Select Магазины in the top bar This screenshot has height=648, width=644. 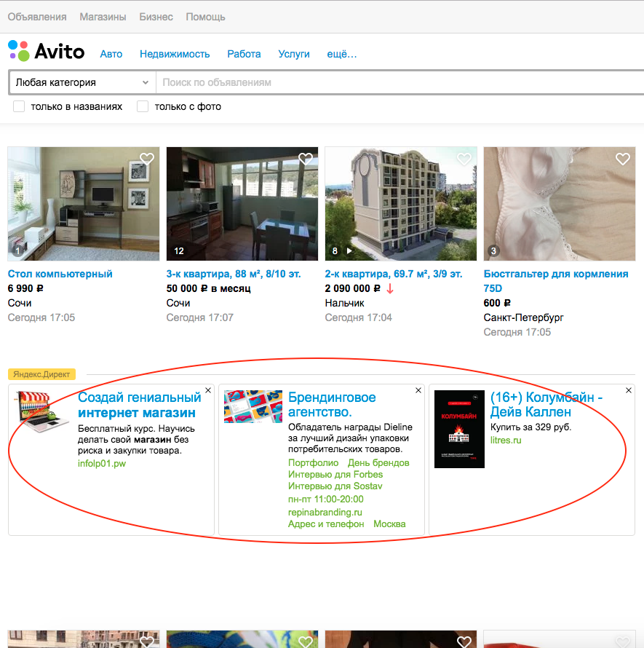103,17
